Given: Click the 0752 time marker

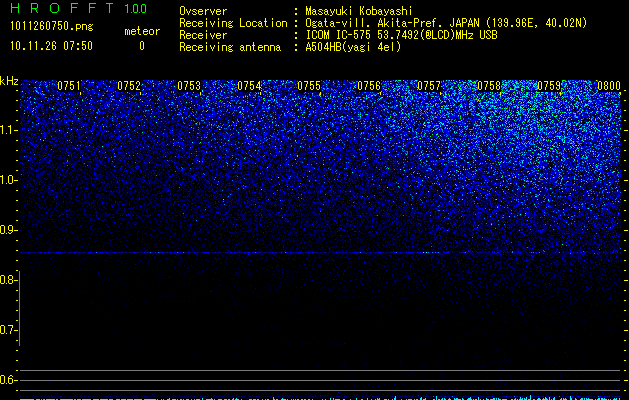Looking at the screenshot, I should (129, 86).
